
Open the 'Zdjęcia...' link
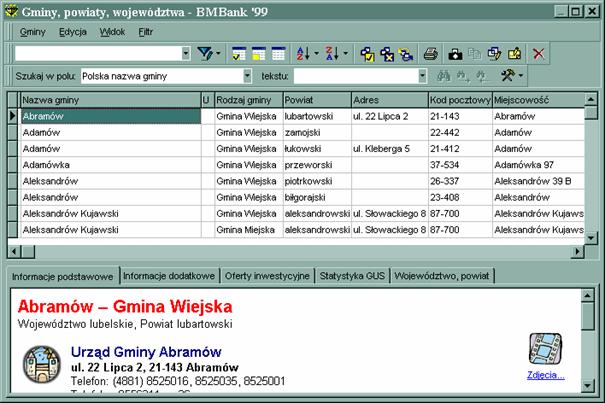click(x=546, y=375)
